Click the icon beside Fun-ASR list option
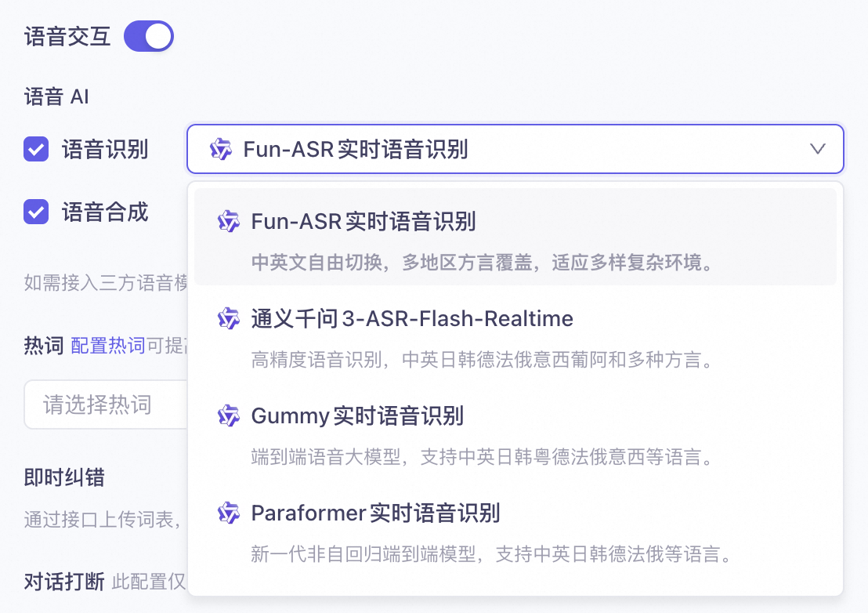 click(228, 222)
